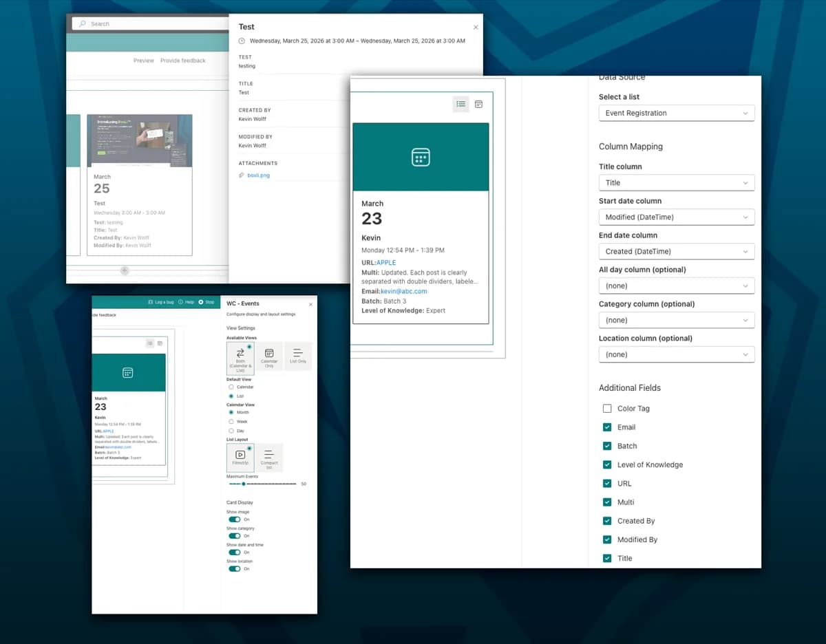This screenshot has height=644, width=826.
Task: Click into the Search field
Action: (x=150, y=24)
